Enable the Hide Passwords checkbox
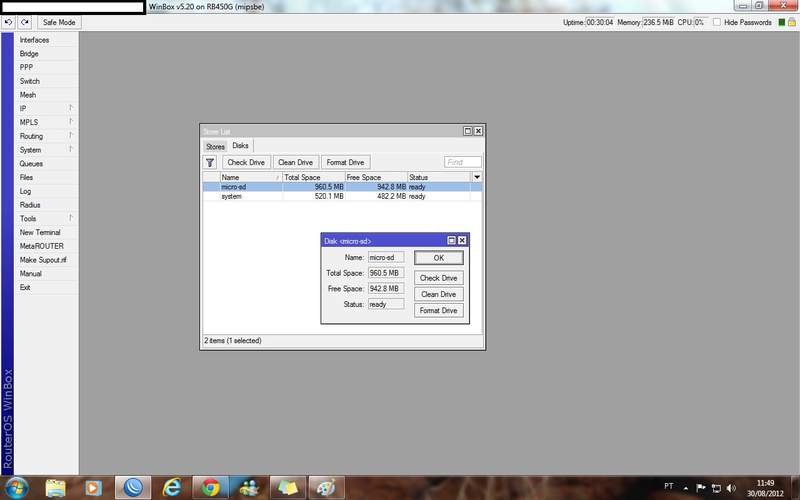The width and height of the screenshot is (800, 500). (x=717, y=22)
